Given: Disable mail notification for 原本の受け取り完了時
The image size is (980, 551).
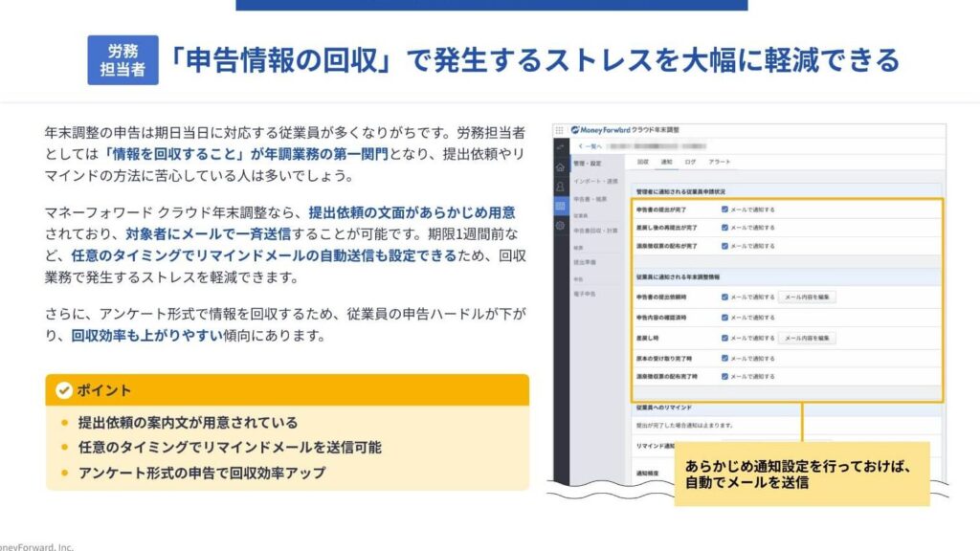Looking at the screenshot, I should [x=725, y=357].
